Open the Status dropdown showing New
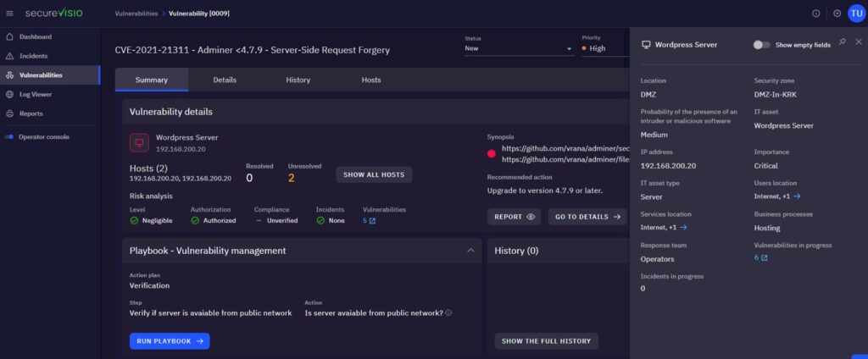Screen dimensions: 868x359 [519, 49]
